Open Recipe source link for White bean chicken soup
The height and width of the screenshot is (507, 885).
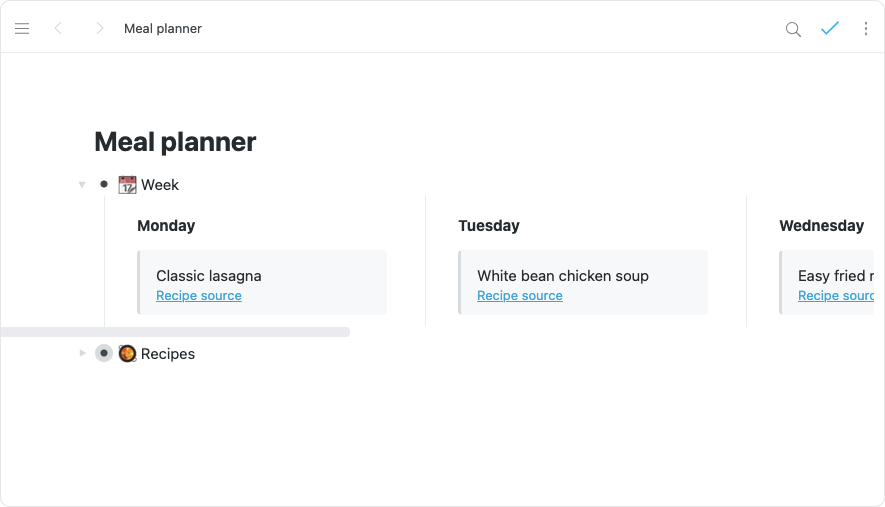coord(520,296)
